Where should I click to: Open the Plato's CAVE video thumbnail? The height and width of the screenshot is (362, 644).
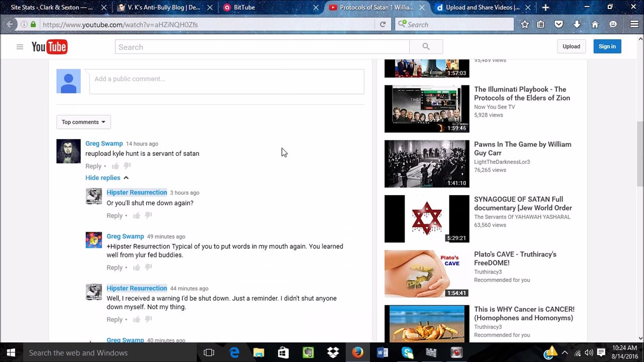(x=427, y=274)
